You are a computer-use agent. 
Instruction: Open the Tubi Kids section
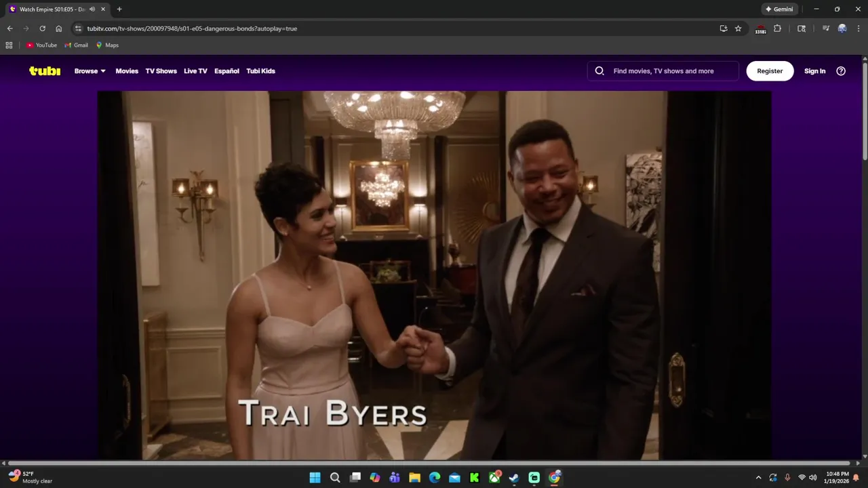(x=260, y=71)
